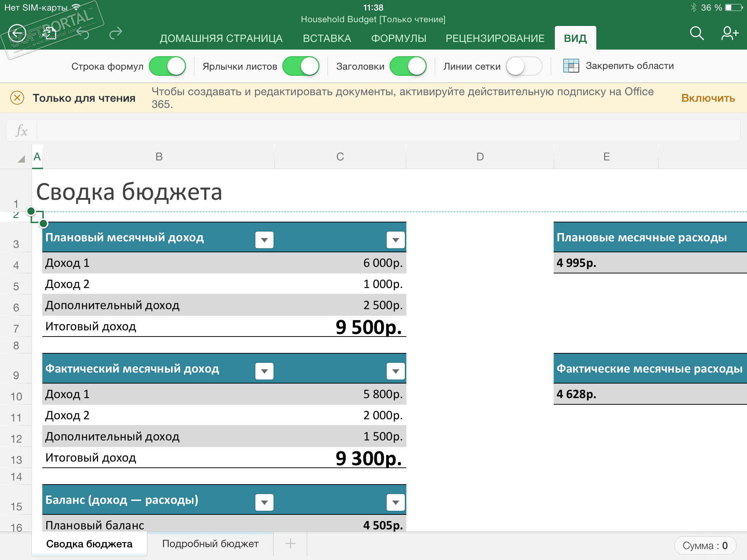The height and width of the screenshot is (560, 747).
Task: Tap the back arrow icon
Action: [17, 34]
